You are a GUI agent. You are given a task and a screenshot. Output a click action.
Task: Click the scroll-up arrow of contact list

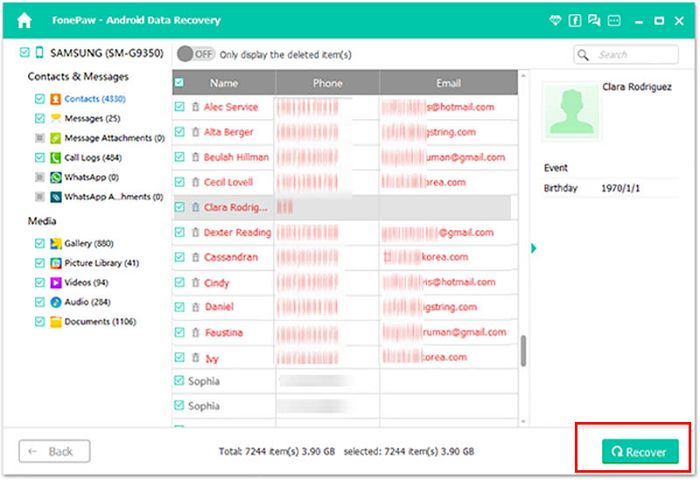point(523,76)
